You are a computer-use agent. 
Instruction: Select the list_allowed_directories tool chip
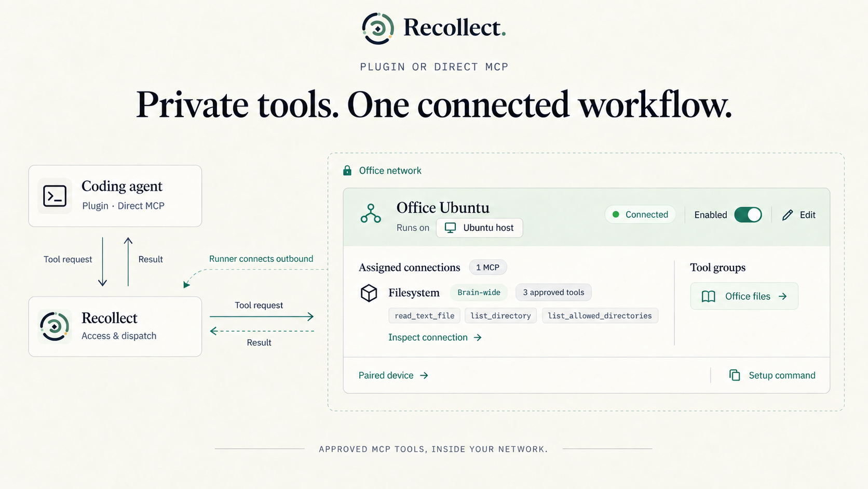600,315
